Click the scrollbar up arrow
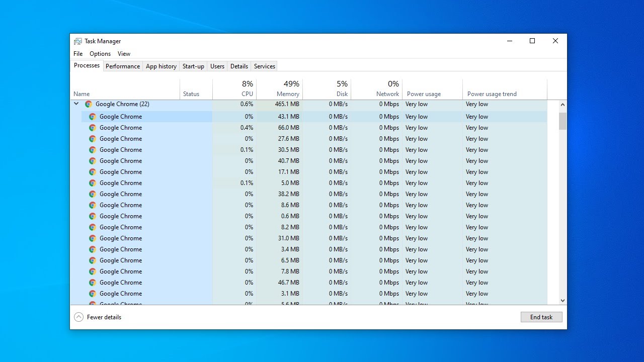Image resolution: width=644 pixels, height=362 pixels. [x=562, y=105]
